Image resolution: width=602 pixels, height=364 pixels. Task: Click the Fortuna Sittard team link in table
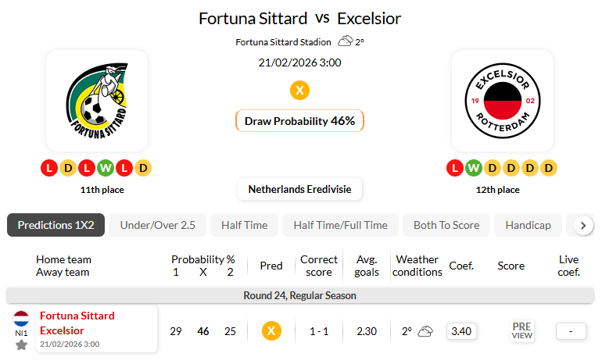pos(77,316)
